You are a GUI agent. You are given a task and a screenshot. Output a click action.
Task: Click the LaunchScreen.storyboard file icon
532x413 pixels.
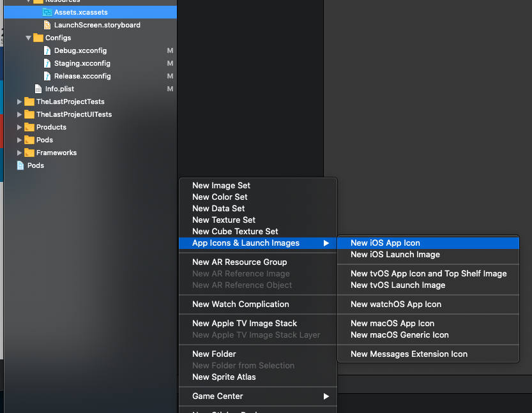(x=47, y=25)
